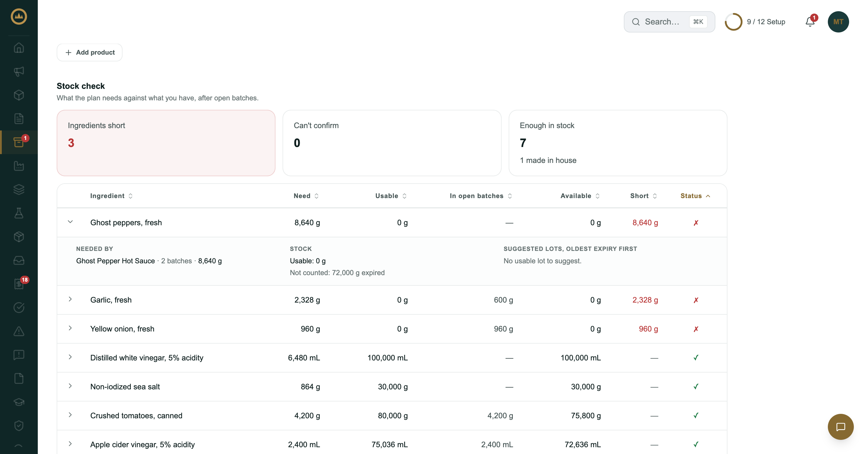This screenshot has width=868, height=454.
Task: Open the stacked layers icon in the sidebar
Action: (19, 189)
